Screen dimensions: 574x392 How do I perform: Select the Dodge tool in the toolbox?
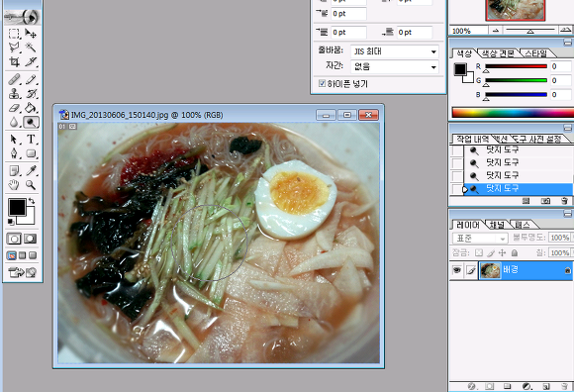point(31,122)
